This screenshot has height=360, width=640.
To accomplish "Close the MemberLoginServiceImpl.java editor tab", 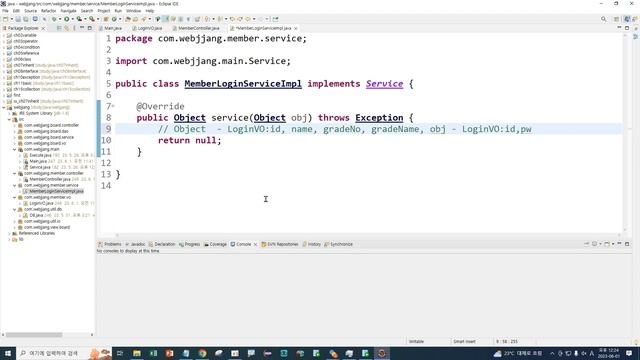I will pos(296,28).
